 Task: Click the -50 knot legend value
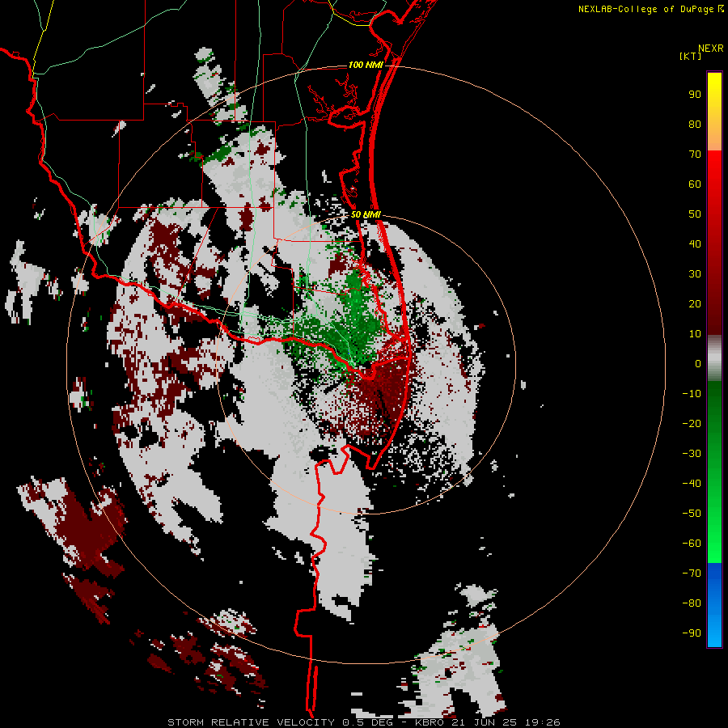coord(692,514)
